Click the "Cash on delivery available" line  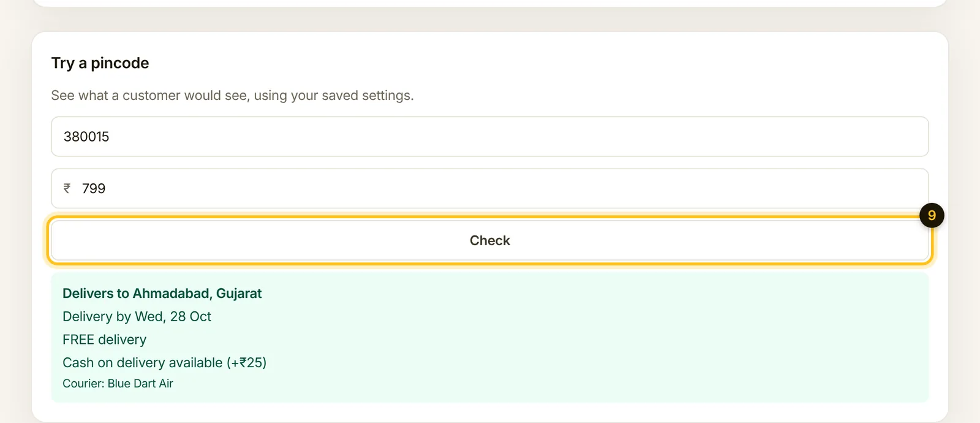click(x=164, y=363)
